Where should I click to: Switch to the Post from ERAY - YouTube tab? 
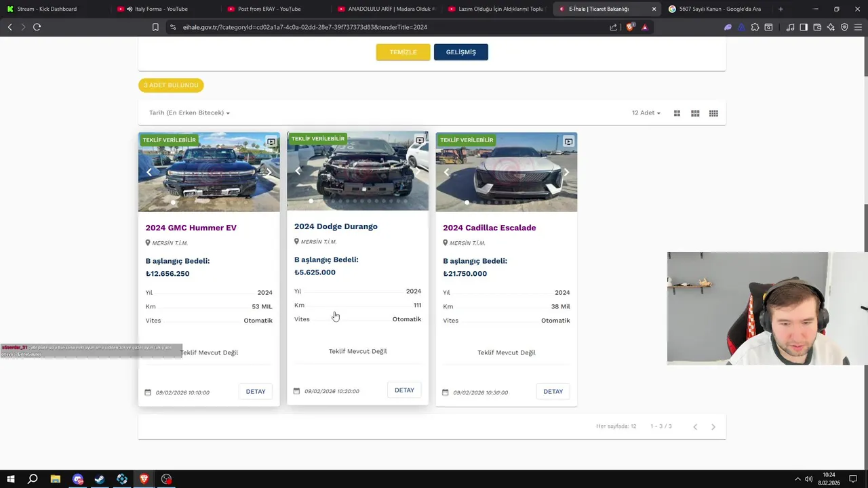(x=274, y=9)
